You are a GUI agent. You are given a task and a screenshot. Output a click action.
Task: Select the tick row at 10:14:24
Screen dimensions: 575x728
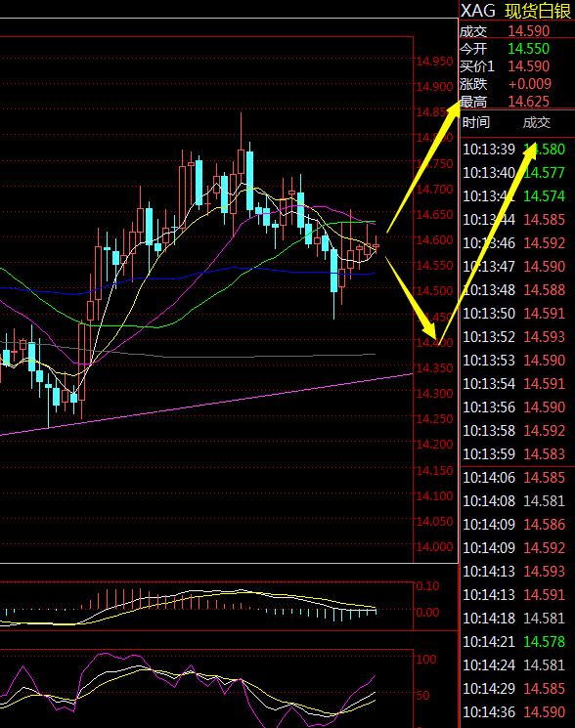[513, 664]
